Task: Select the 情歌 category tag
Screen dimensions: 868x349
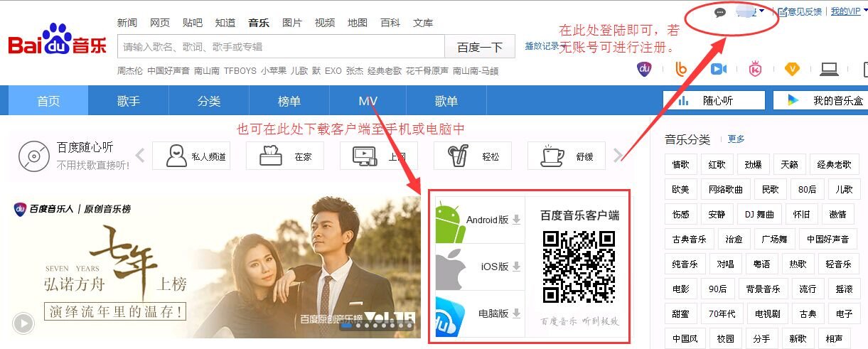Action: click(x=681, y=164)
